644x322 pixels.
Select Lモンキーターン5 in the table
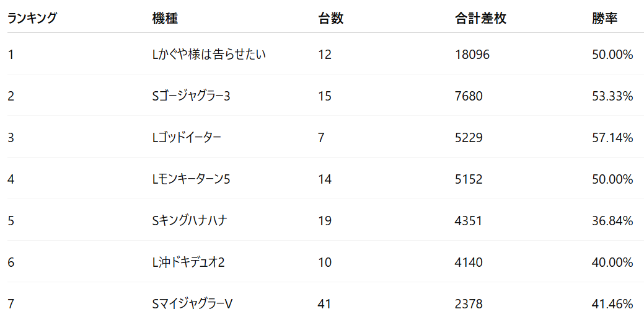tap(191, 179)
